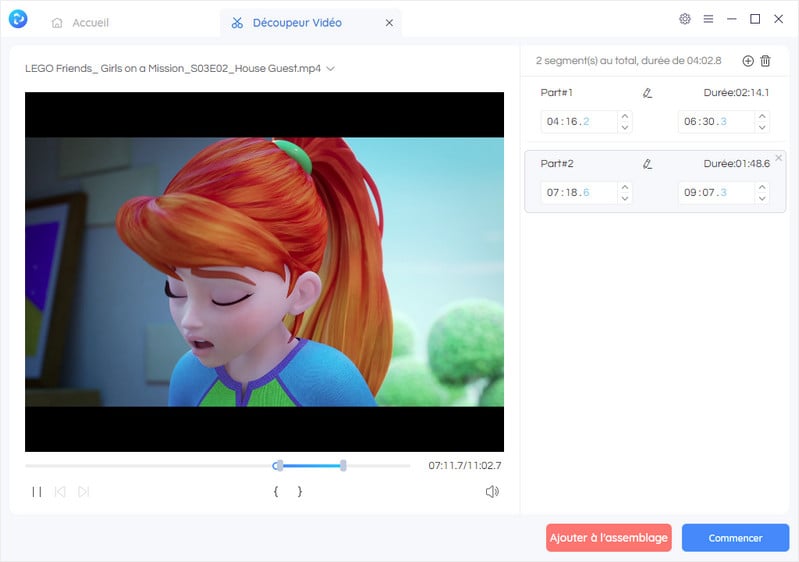Increase Part#2 start time with up arrow

pyautogui.click(x=625, y=187)
